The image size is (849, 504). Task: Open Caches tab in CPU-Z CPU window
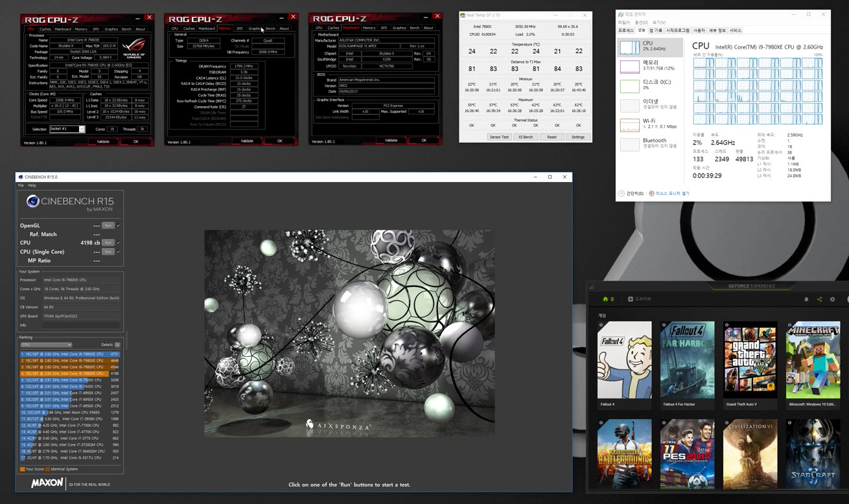45,29
